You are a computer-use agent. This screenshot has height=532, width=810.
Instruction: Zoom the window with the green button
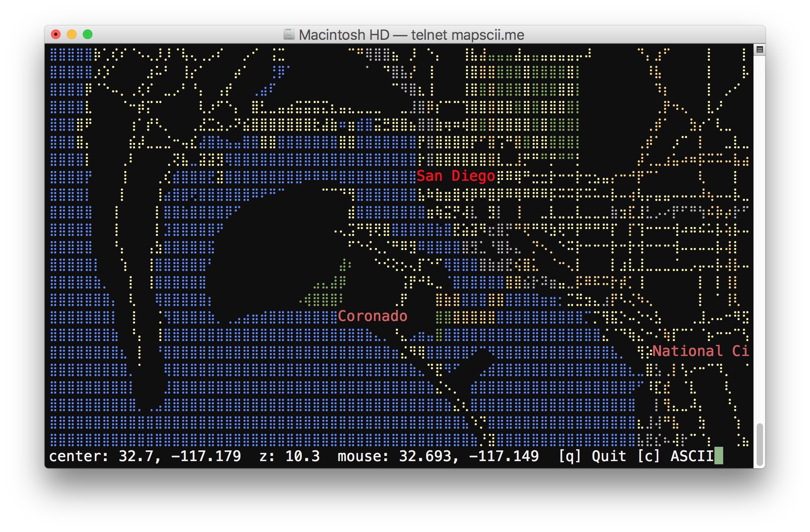(x=88, y=35)
